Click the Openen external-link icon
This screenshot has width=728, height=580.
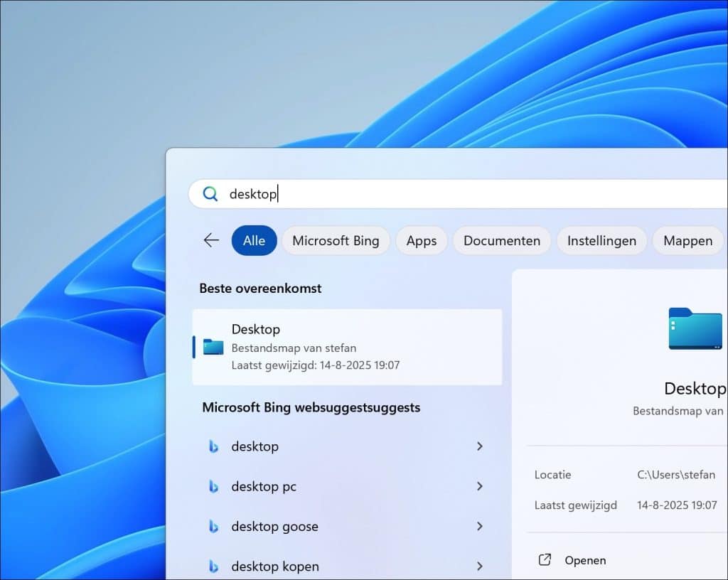click(545, 560)
